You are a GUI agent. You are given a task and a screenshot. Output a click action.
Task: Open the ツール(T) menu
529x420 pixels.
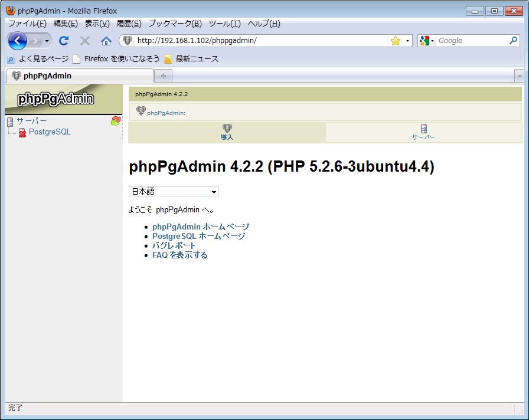pyautogui.click(x=225, y=24)
